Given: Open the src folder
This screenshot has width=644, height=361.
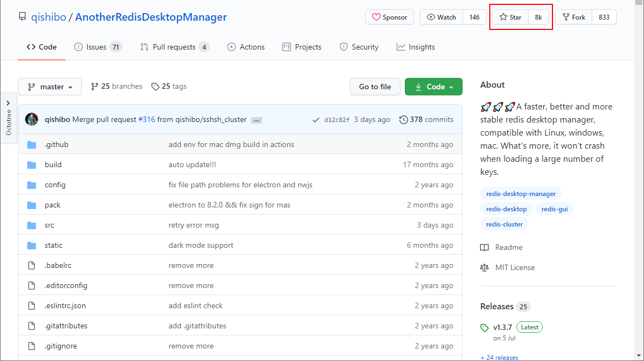Looking at the screenshot, I should pyautogui.click(x=49, y=225).
